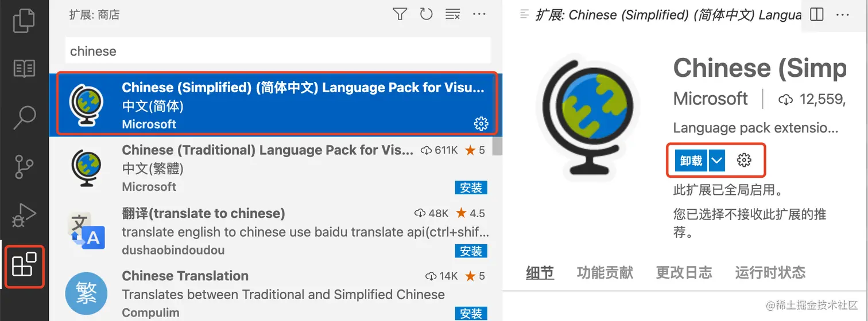The height and width of the screenshot is (321, 868).
Task: Open the 运行时状态 tab
Action: coord(770,272)
